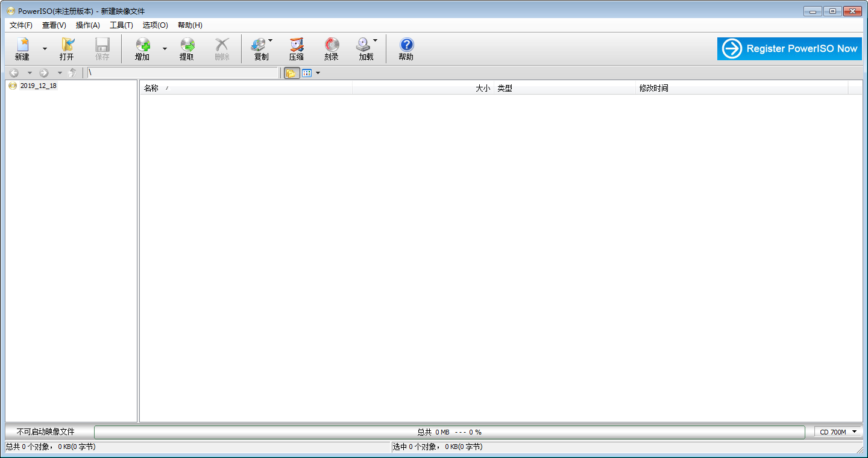
Task: Open the 操作(A) menu
Action: click(x=88, y=25)
